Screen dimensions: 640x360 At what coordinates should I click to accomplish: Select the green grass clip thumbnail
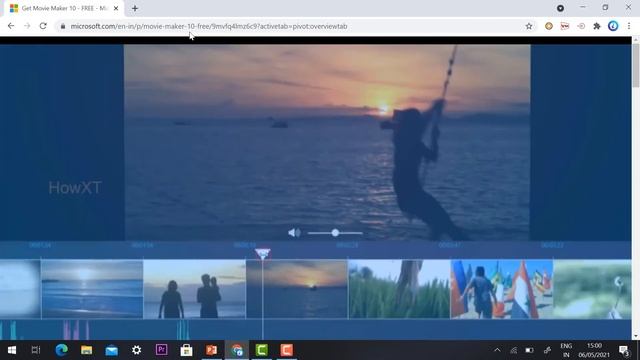[x=399, y=289]
